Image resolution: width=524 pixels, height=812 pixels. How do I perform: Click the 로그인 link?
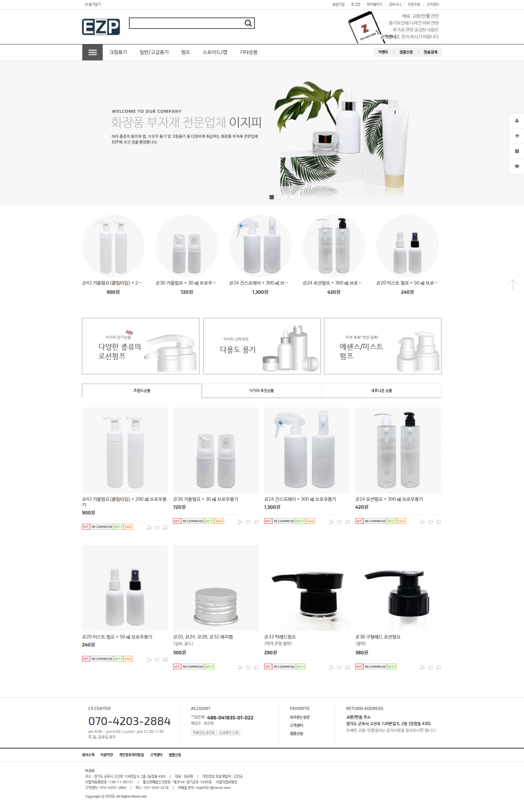coord(356,5)
